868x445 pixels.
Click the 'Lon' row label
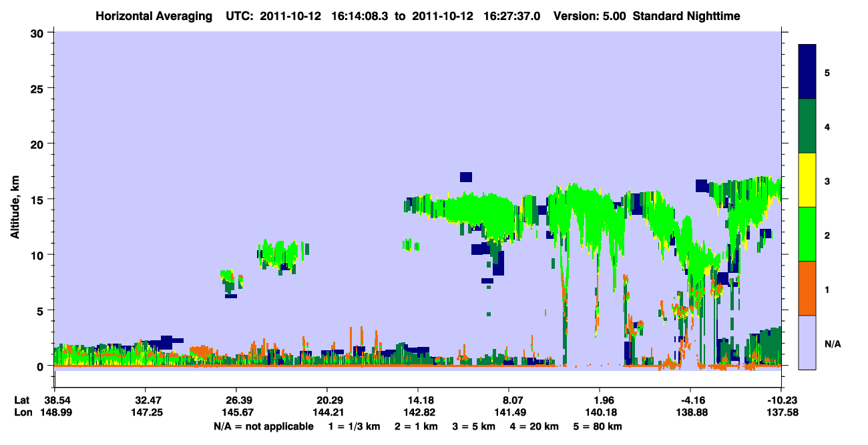click(23, 412)
